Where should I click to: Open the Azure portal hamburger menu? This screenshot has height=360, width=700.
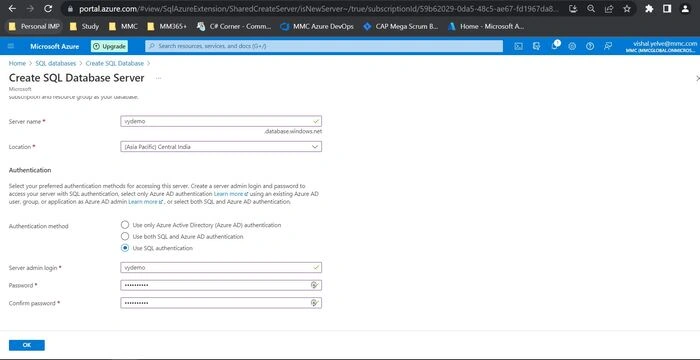pos(11,46)
